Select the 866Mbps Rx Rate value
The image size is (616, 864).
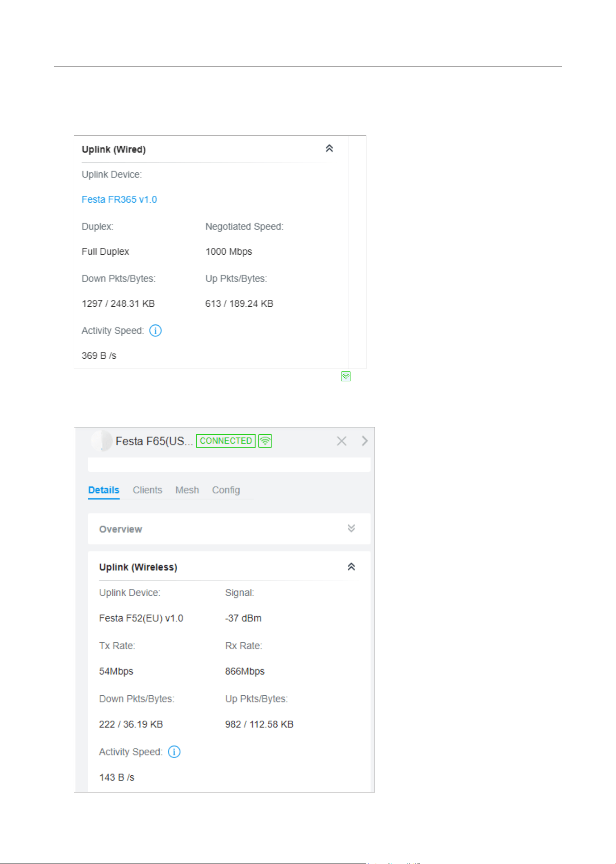click(x=245, y=671)
